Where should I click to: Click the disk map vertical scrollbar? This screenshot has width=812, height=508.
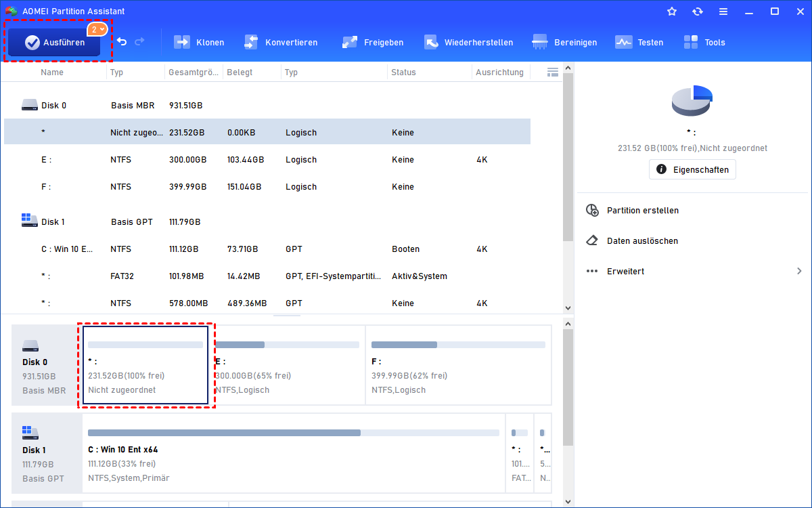pos(568,386)
